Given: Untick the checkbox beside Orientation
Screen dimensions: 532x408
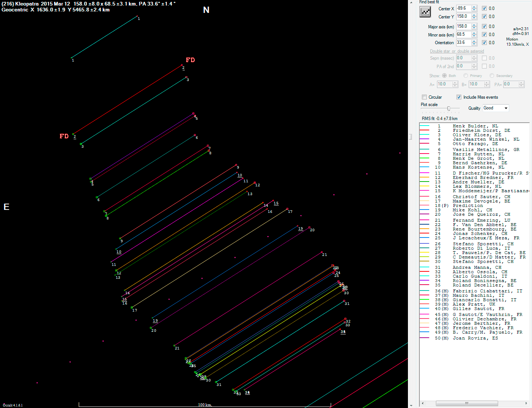Looking at the screenshot, I should pos(485,43).
